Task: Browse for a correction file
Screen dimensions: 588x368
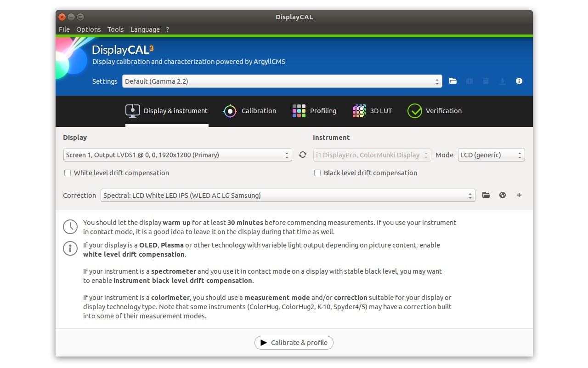Action: 486,195
